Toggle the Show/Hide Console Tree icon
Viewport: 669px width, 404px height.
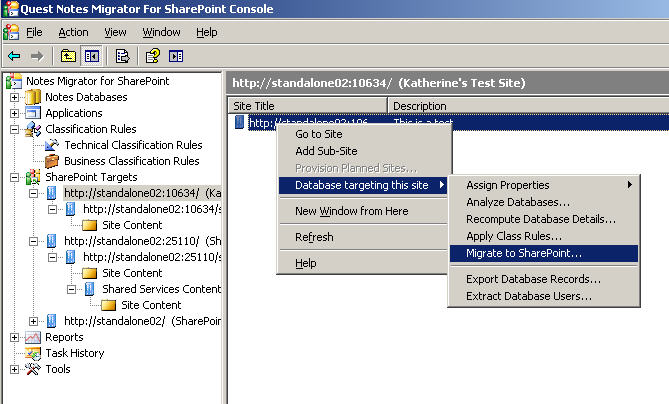click(90, 56)
